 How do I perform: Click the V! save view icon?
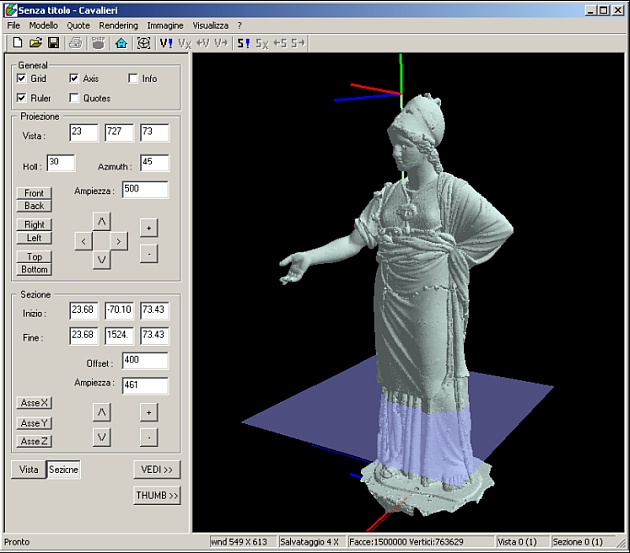click(x=166, y=43)
